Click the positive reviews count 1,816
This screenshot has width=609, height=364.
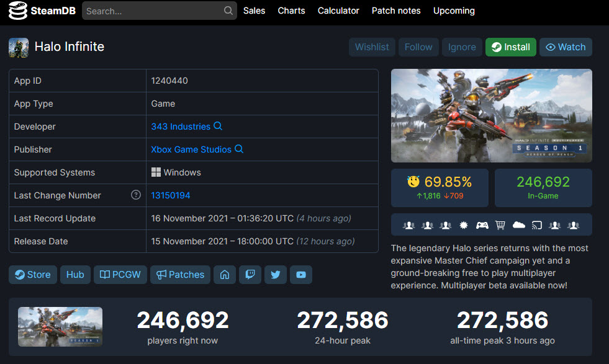[429, 196]
